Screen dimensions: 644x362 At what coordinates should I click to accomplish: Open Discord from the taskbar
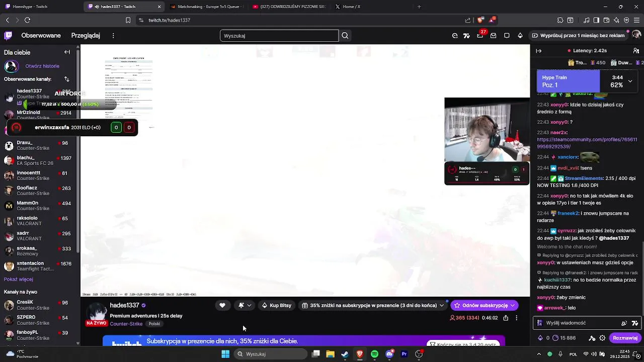point(389,354)
